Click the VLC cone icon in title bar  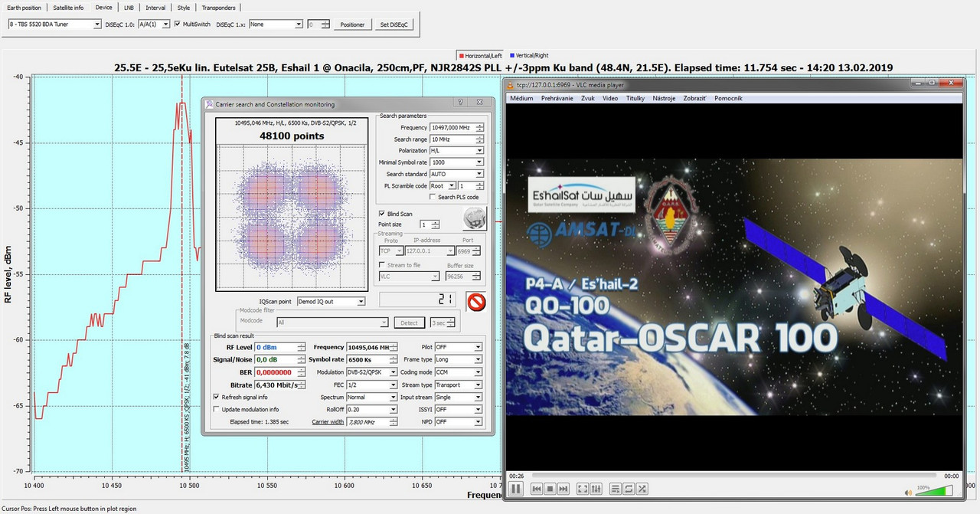coord(510,85)
